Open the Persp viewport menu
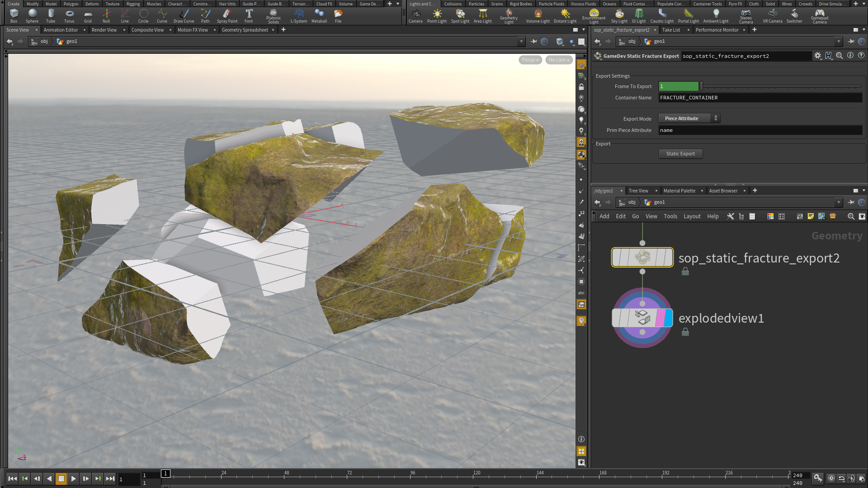 [x=530, y=60]
